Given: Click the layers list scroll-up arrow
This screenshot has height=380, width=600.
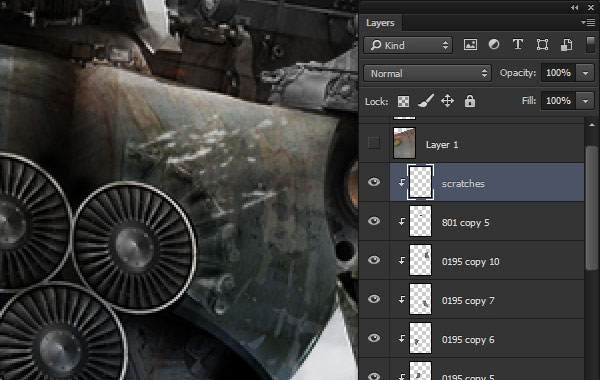Looking at the screenshot, I should 592,125.
